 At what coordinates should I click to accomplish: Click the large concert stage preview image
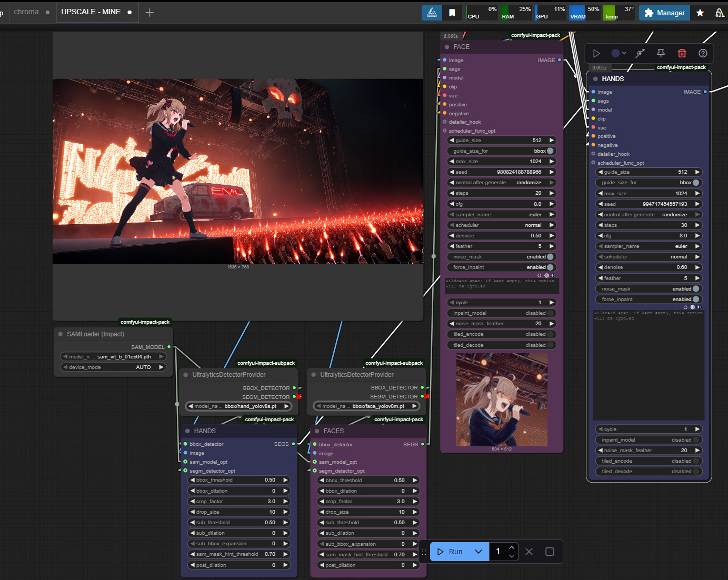click(238, 172)
